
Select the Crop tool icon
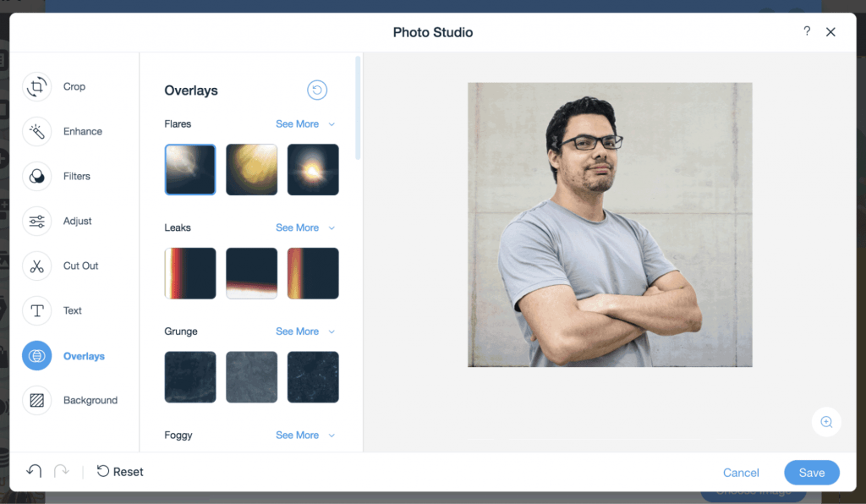(x=37, y=86)
